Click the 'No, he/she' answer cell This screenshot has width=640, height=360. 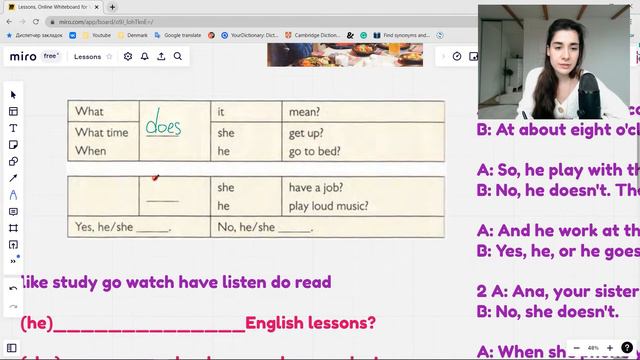pyautogui.click(x=327, y=227)
